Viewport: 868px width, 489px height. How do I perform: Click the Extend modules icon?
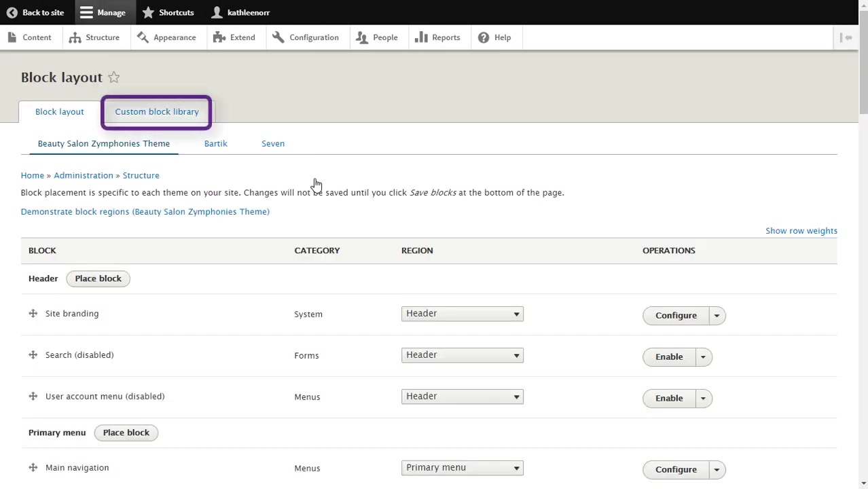coord(219,37)
